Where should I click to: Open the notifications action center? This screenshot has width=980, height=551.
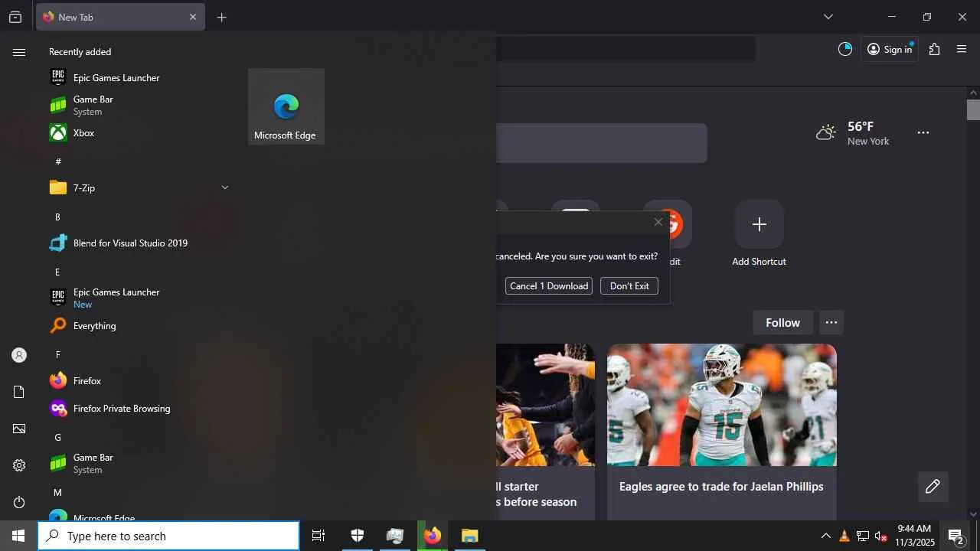[956, 536]
